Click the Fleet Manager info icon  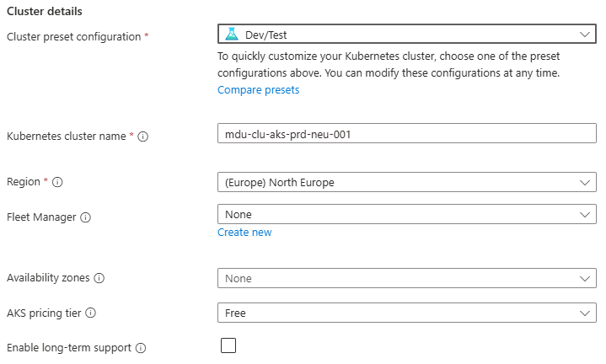click(86, 217)
